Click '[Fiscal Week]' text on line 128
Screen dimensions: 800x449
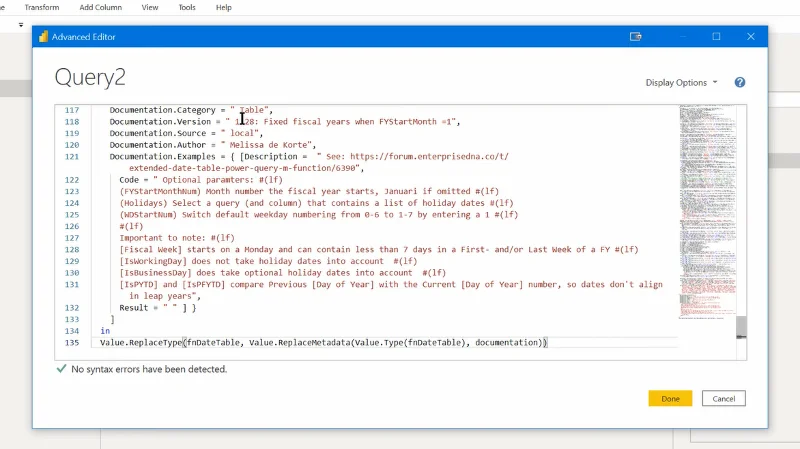pyautogui.click(x=151, y=250)
